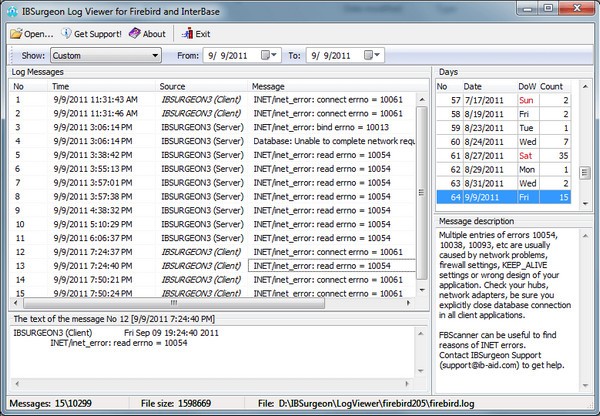Image resolution: width=600 pixels, height=416 pixels.
Task: Open the To date calendar dropdown
Action: click(381, 55)
